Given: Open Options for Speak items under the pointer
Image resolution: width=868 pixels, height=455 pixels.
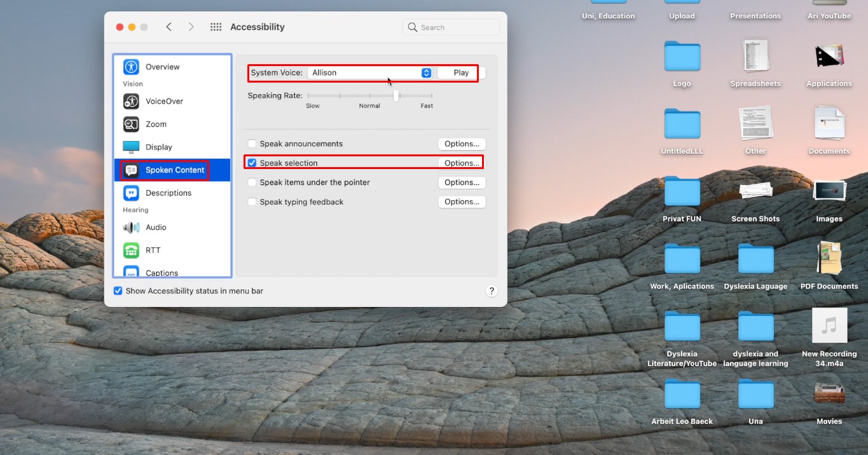Looking at the screenshot, I should 462,182.
